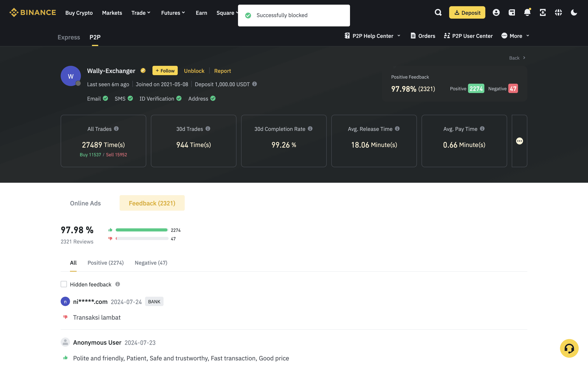Toggle dark mode moon icon
This screenshot has width=588, height=367.
point(574,13)
